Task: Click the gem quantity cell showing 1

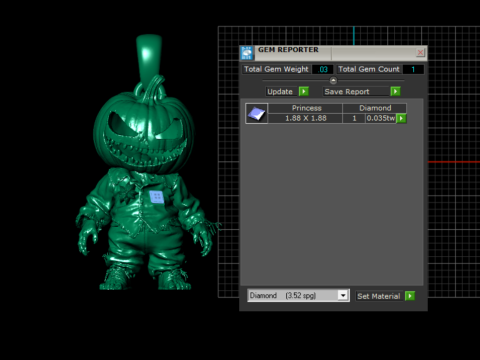Action: (x=354, y=118)
